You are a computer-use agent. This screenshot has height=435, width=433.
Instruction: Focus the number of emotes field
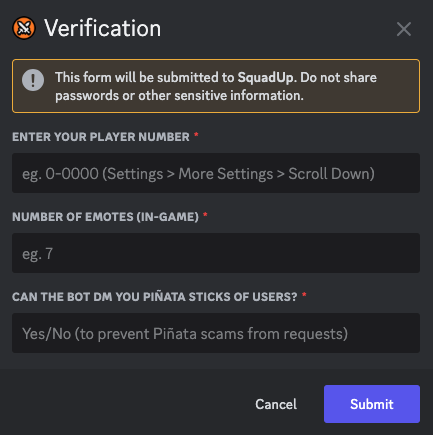click(x=216, y=253)
